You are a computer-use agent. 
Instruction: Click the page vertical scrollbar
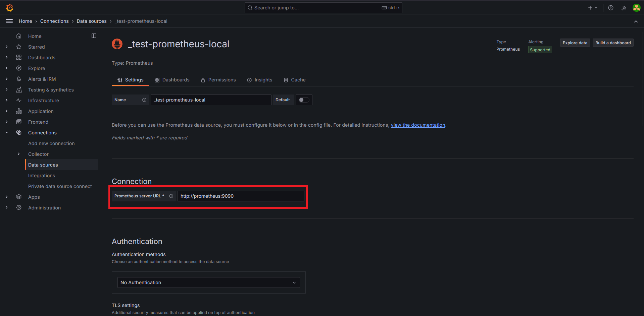coord(643,79)
